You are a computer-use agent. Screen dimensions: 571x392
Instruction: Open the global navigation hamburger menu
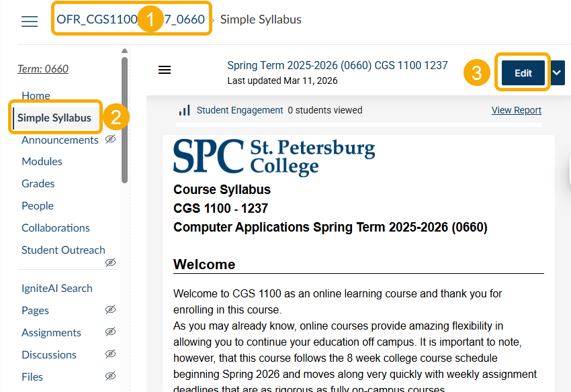29,21
